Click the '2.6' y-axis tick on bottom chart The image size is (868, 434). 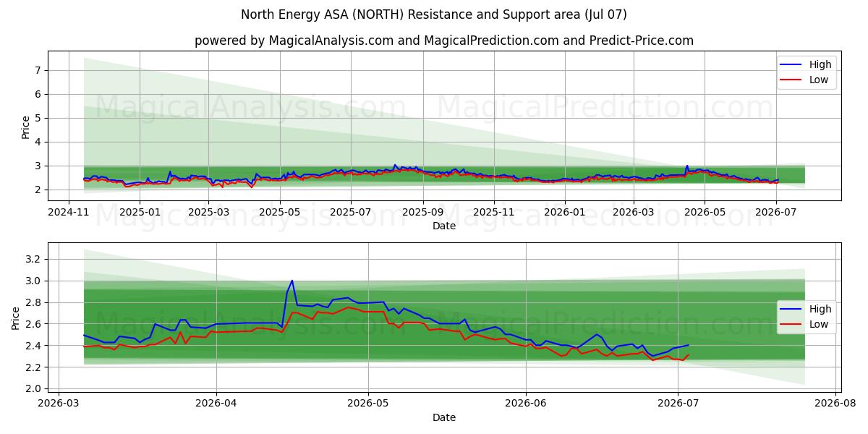32,324
